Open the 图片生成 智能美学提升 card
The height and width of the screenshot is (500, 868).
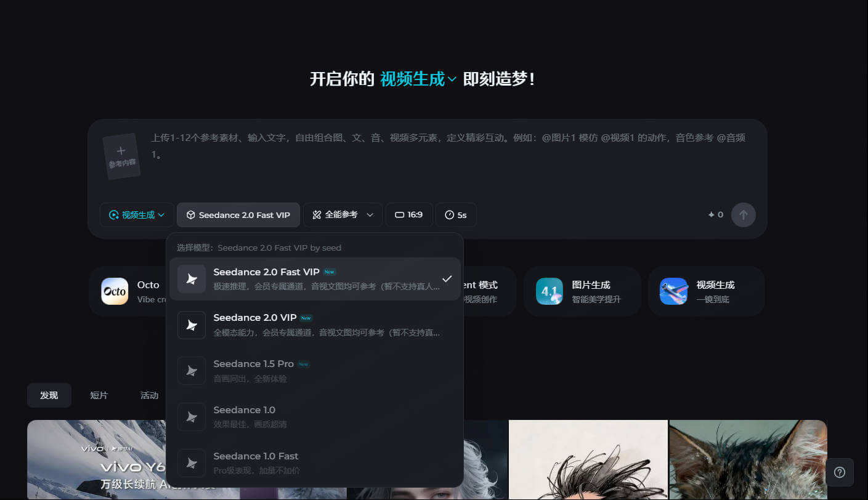coord(582,291)
